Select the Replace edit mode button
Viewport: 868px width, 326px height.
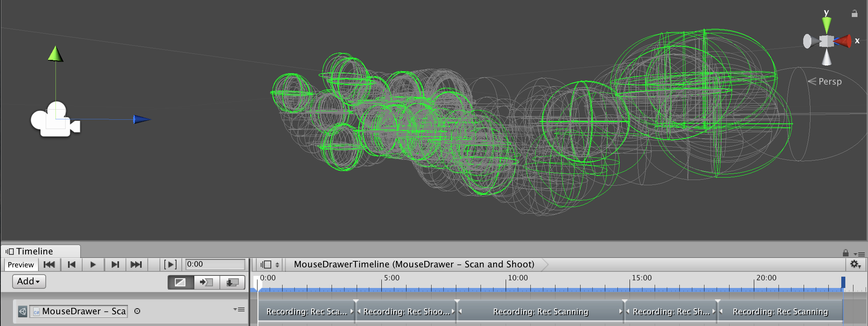pyautogui.click(x=232, y=282)
